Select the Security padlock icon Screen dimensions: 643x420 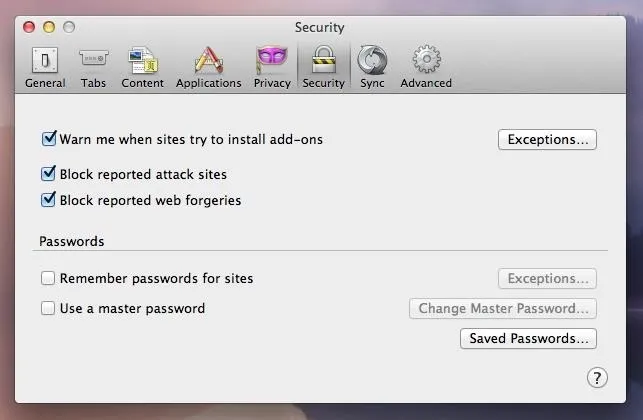click(x=324, y=60)
